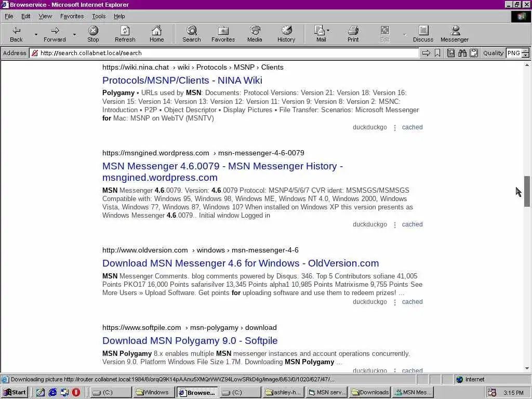
Task: Open the bookmarks book icon in the address bar
Action: (451, 53)
